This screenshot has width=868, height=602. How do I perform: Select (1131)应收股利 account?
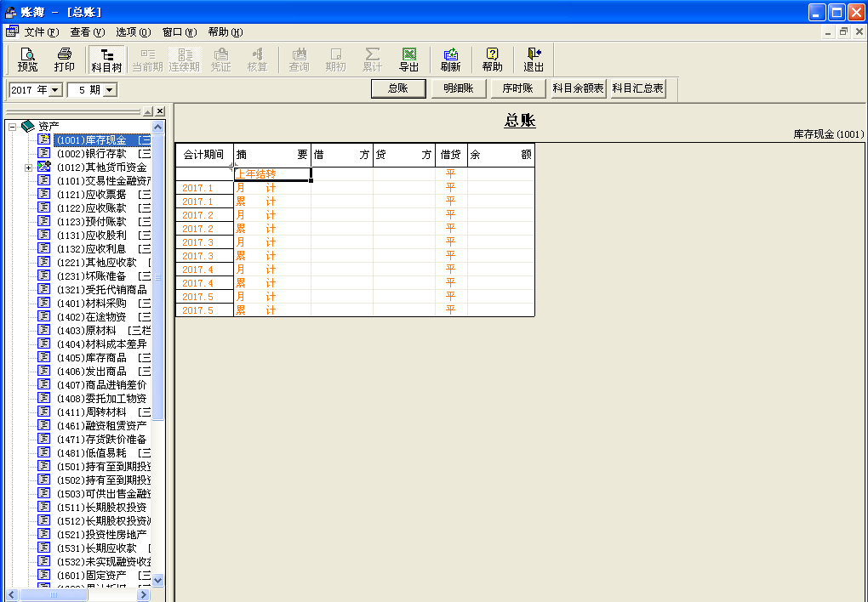pyautogui.click(x=103, y=236)
